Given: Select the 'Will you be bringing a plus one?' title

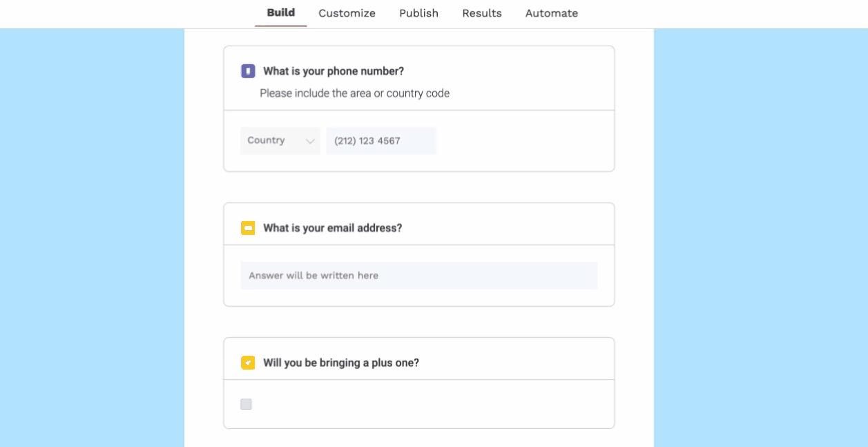Looking at the screenshot, I should pos(341,363).
